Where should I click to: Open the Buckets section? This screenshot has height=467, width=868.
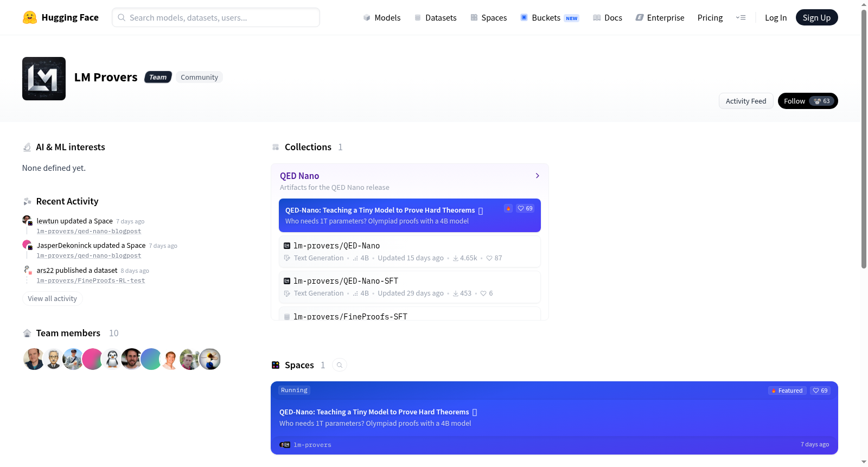pyautogui.click(x=550, y=18)
